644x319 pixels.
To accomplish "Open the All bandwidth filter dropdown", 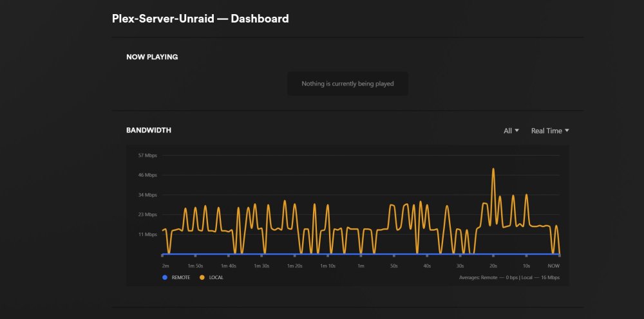I will (511, 131).
